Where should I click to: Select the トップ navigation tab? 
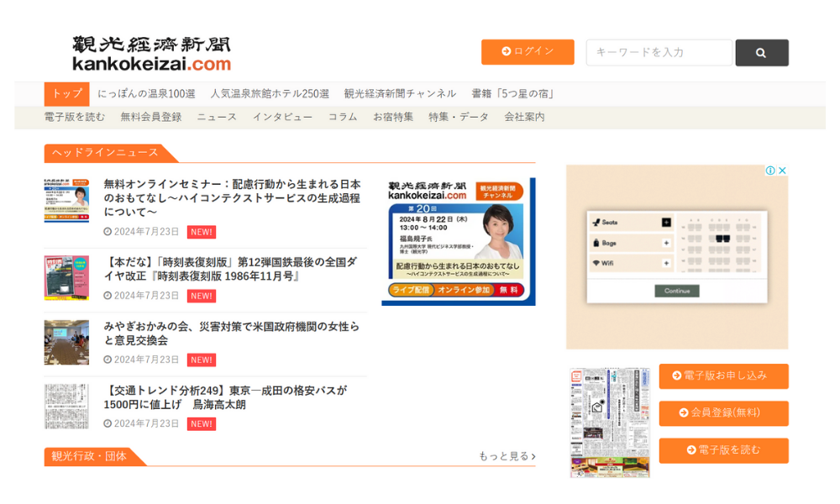pyautogui.click(x=66, y=93)
